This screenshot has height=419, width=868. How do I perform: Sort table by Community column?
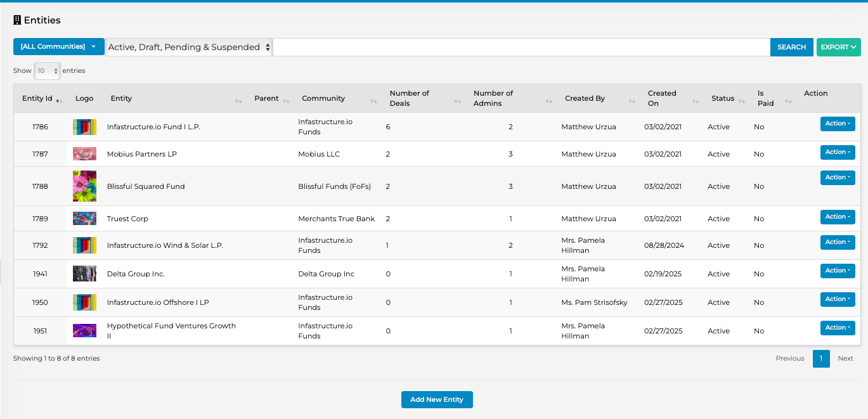pos(373,101)
